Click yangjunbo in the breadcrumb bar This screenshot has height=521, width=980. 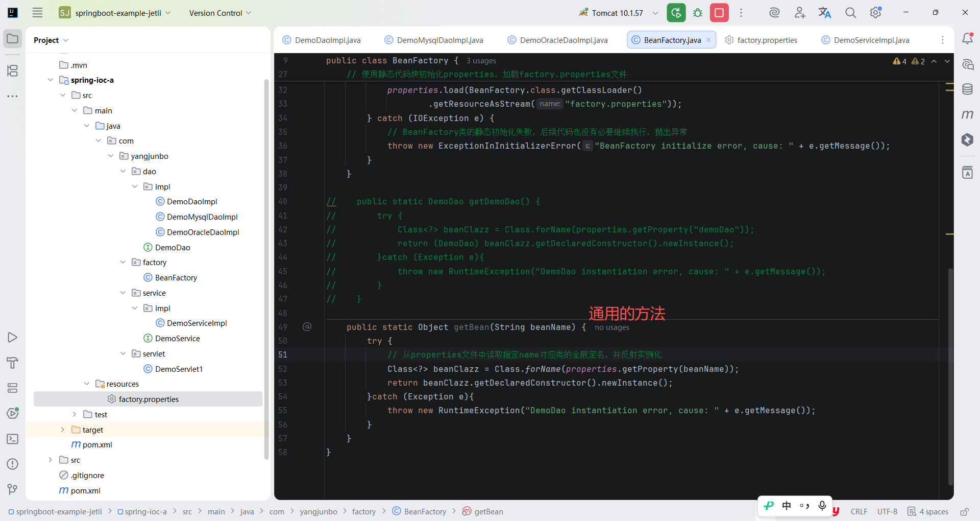click(318, 512)
